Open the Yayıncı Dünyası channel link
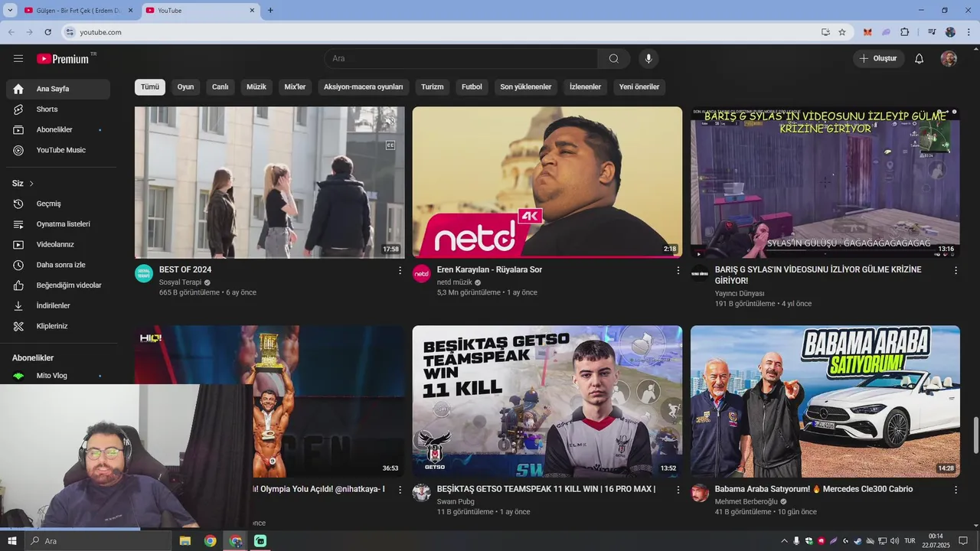Screen dimensions: 980x551 point(740,293)
